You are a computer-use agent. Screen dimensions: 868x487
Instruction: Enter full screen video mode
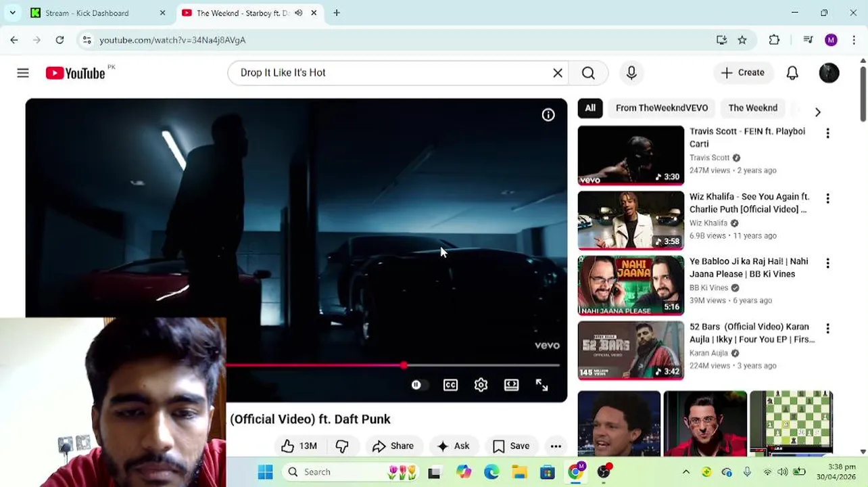coord(542,385)
